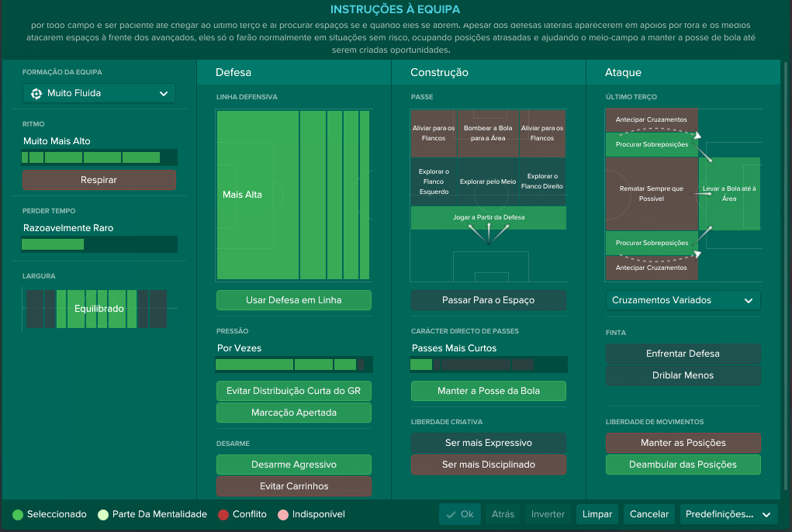This screenshot has width=792, height=532.
Task: Click the green Seleccionado legend dot
Action: coord(18,515)
